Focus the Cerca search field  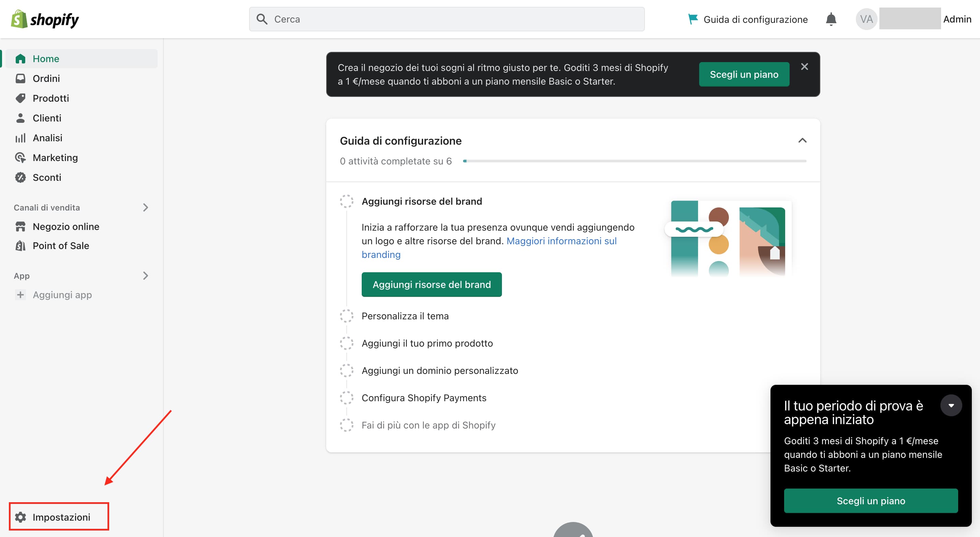point(447,19)
